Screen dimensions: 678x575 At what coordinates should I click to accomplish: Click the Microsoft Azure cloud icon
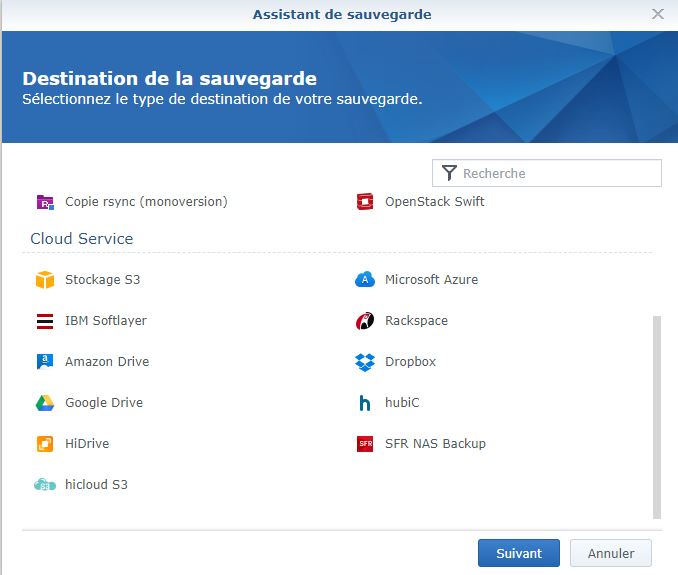(x=365, y=280)
